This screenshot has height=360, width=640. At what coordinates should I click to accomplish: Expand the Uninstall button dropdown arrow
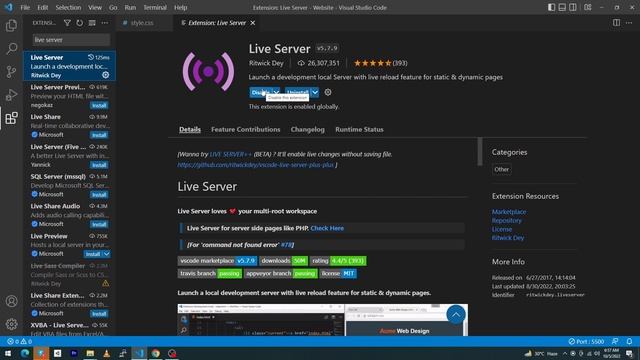(x=315, y=92)
